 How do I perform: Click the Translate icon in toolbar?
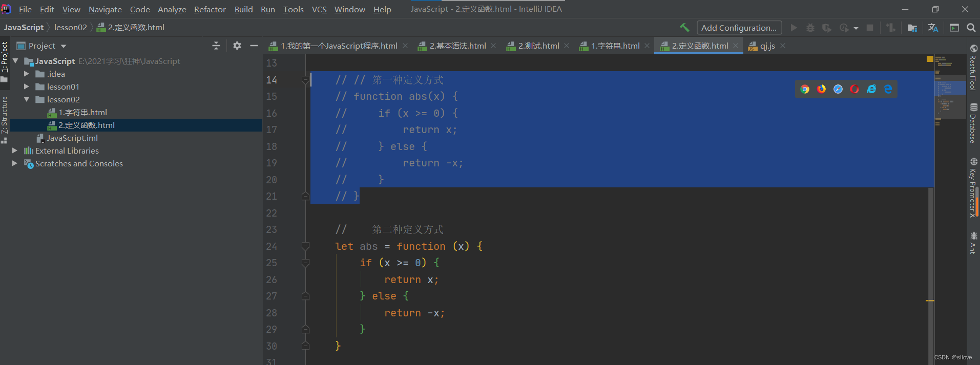933,28
